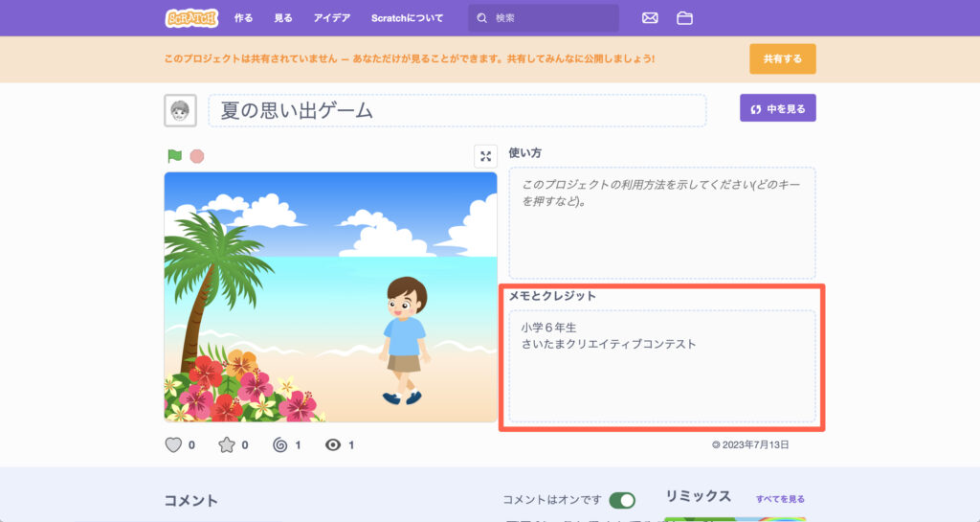980x522 pixels.
Task: Click さいたまクリエイティブコンテスト text line
Action: click(608, 344)
